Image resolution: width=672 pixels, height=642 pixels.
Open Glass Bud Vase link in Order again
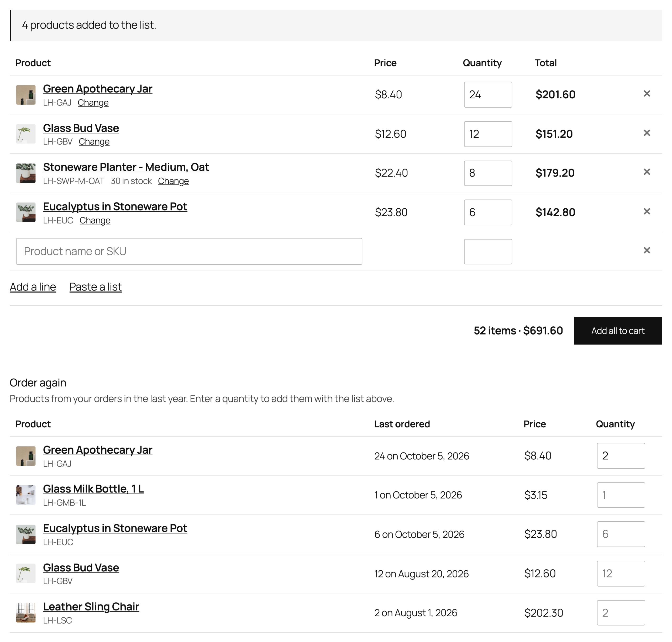point(81,567)
